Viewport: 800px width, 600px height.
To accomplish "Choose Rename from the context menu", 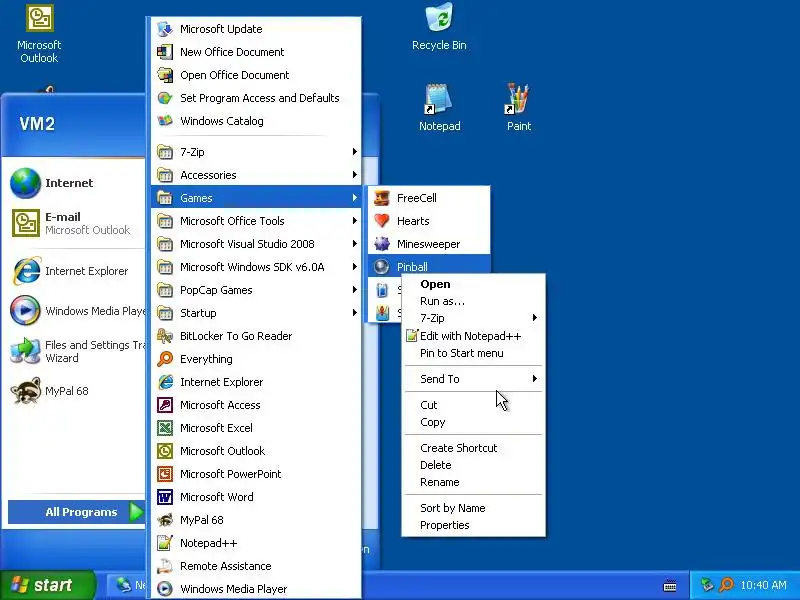I will (x=473, y=482).
